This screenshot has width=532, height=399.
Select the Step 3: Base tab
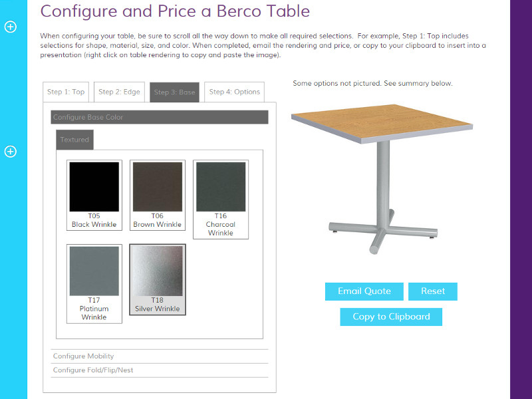point(174,92)
